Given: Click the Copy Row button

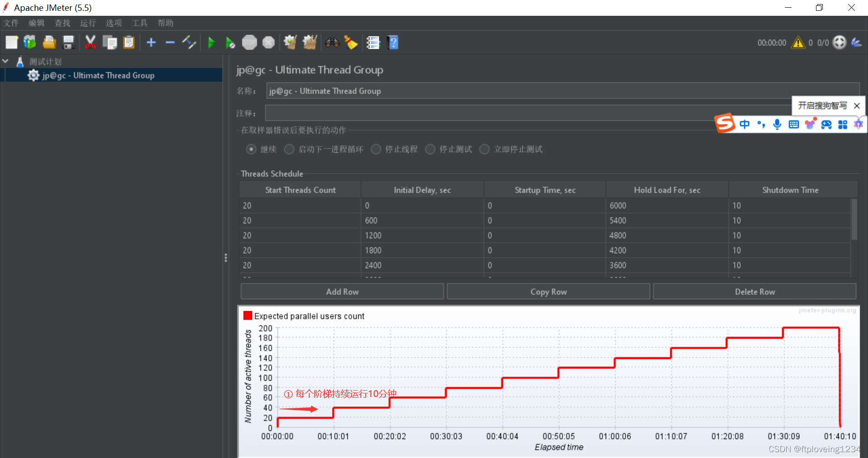Looking at the screenshot, I should (548, 292).
